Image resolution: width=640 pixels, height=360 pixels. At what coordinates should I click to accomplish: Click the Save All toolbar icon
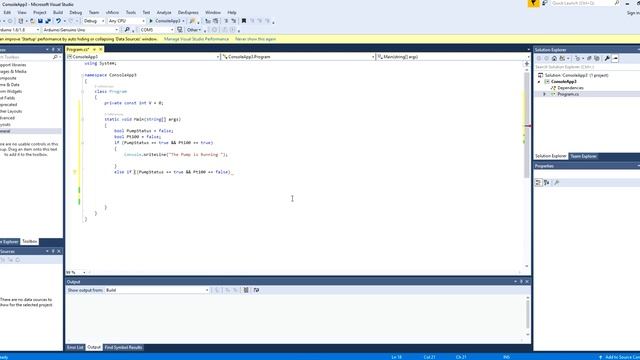coord(48,21)
